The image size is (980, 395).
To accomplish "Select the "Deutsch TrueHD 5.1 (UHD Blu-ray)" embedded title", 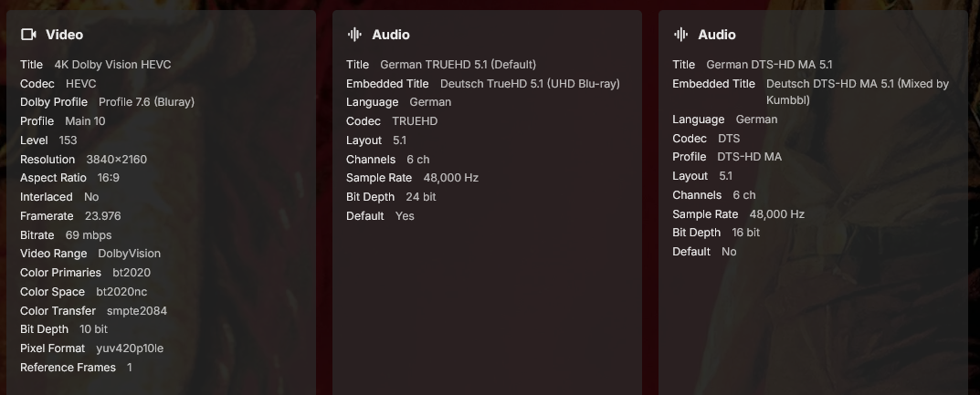I will pos(530,84).
